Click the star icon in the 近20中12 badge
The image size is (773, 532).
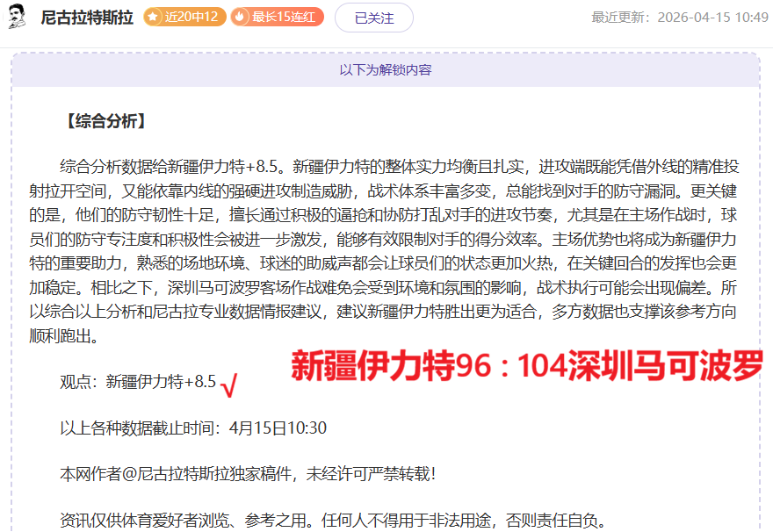coord(153,16)
